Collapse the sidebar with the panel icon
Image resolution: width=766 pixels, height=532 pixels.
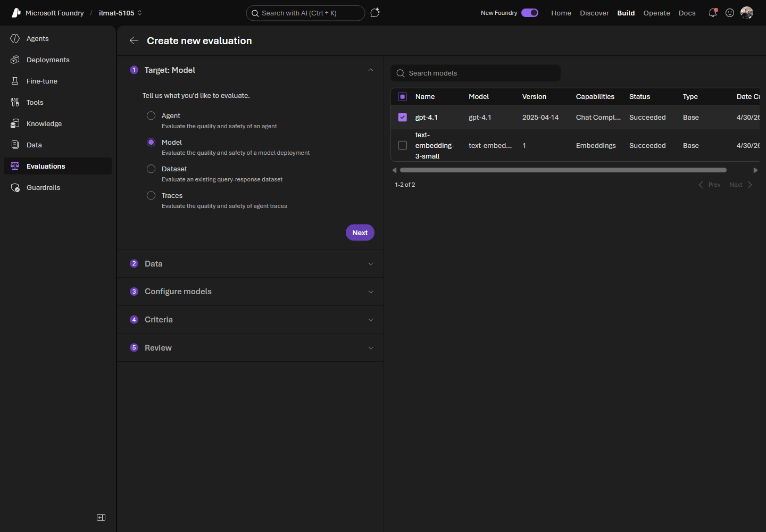coord(101,518)
